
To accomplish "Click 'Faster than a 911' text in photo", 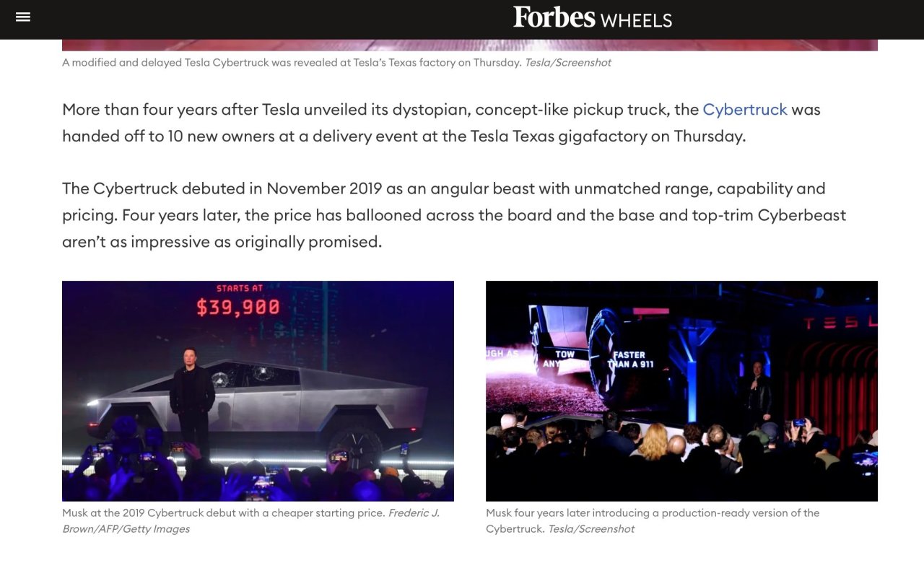I will coord(629,359).
